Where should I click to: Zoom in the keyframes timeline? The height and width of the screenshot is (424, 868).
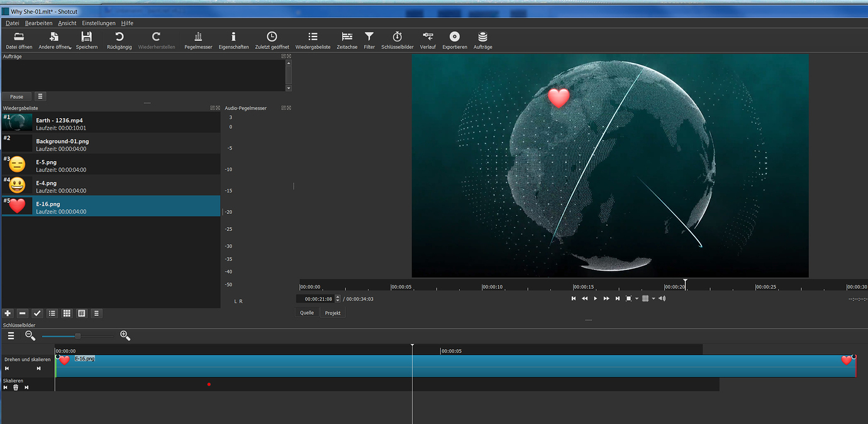[125, 336]
